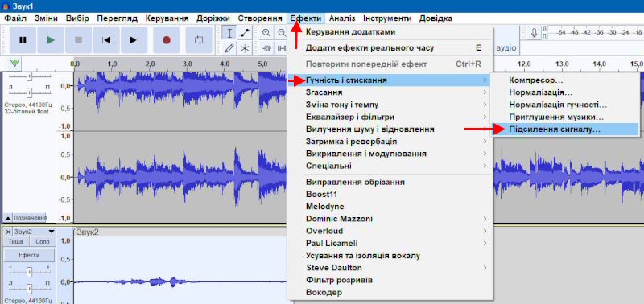Screen dimensions: 644x304
Task: Select the Envelope tool
Action: click(x=245, y=33)
